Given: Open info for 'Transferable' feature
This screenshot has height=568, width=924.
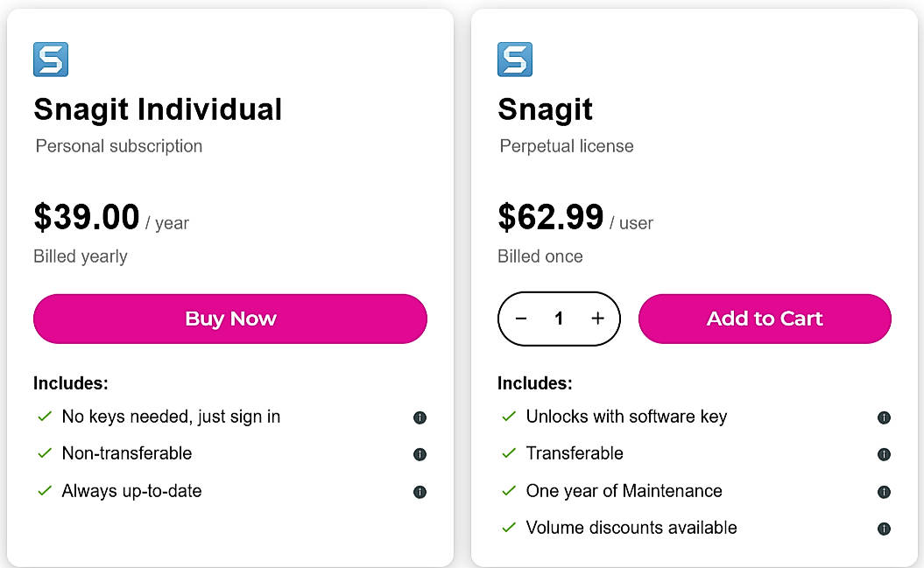Looking at the screenshot, I should pyautogui.click(x=884, y=454).
